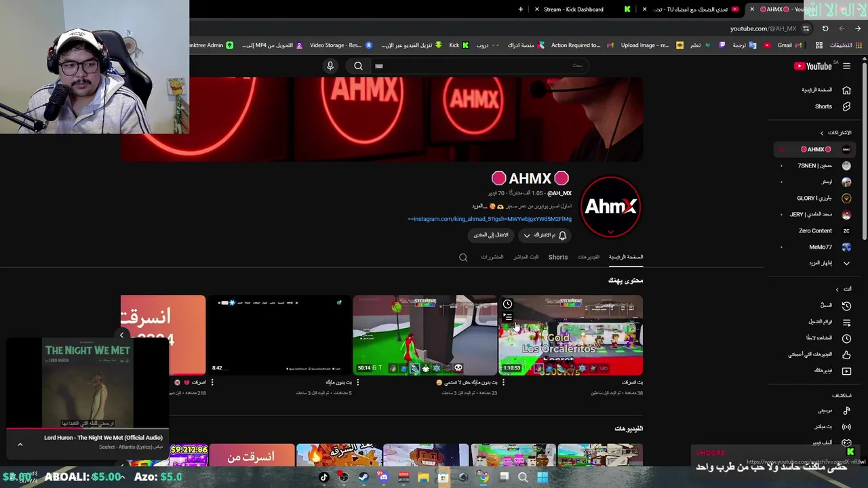Open File Explorer folder in the taskbar

tap(423, 477)
